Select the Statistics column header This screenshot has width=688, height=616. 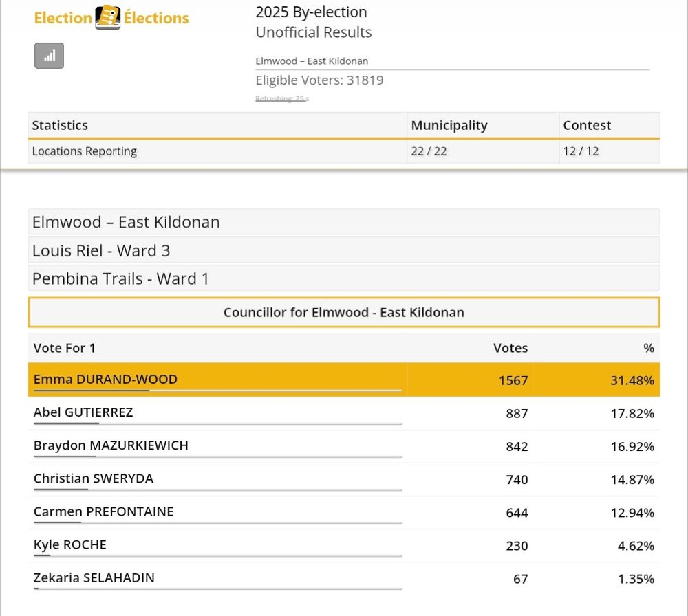[x=60, y=125]
